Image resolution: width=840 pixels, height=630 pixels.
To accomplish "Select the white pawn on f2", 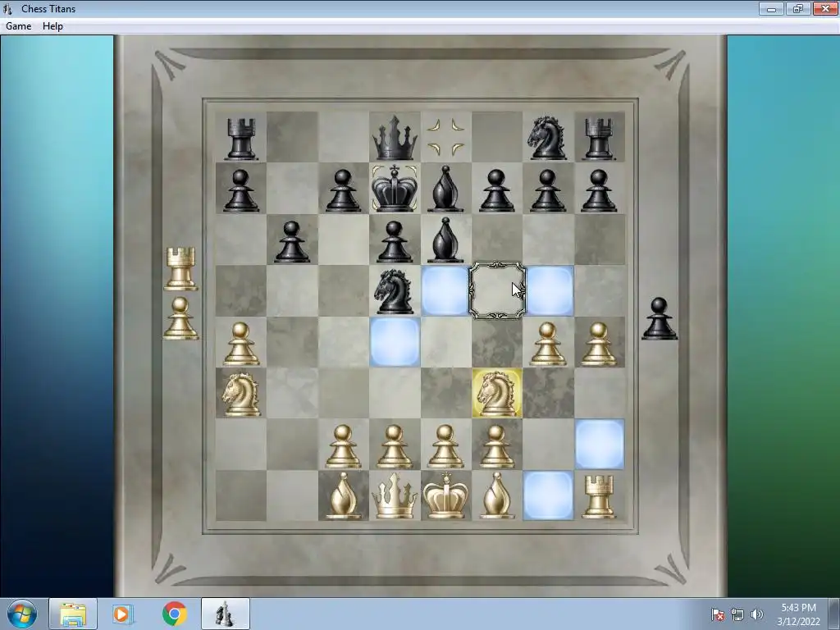I will [x=496, y=447].
